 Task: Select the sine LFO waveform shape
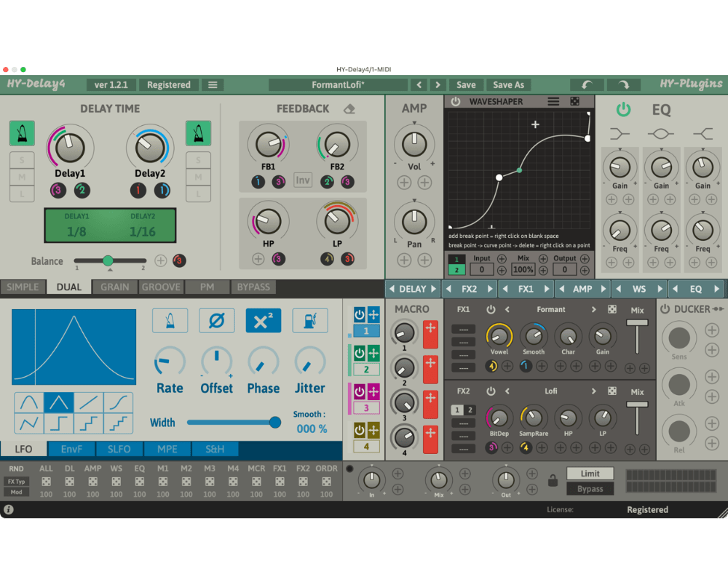coord(29,401)
